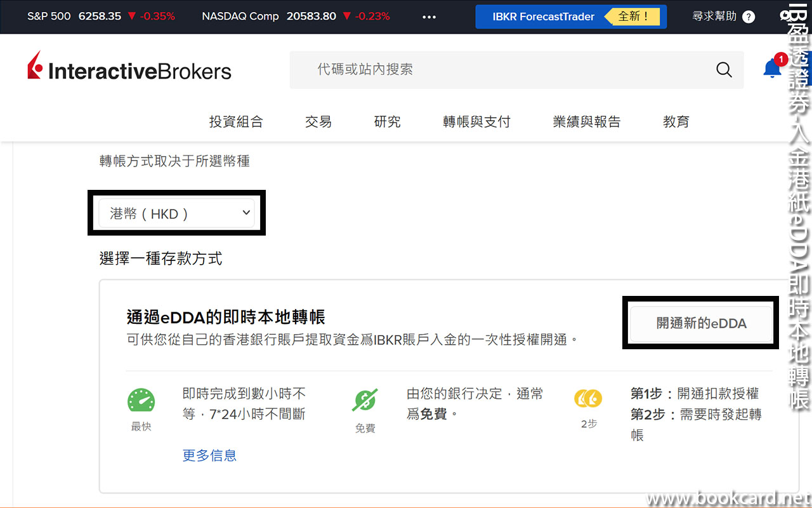The height and width of the screenshot is (508, 812).
Task: Open the 交易 menu
Action: [318, 122]
